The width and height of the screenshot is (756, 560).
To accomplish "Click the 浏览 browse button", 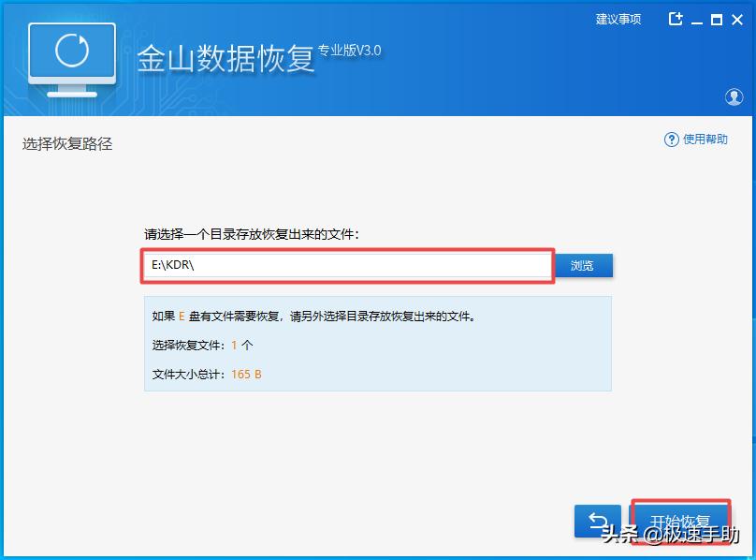I will click(x=584, y=266).
